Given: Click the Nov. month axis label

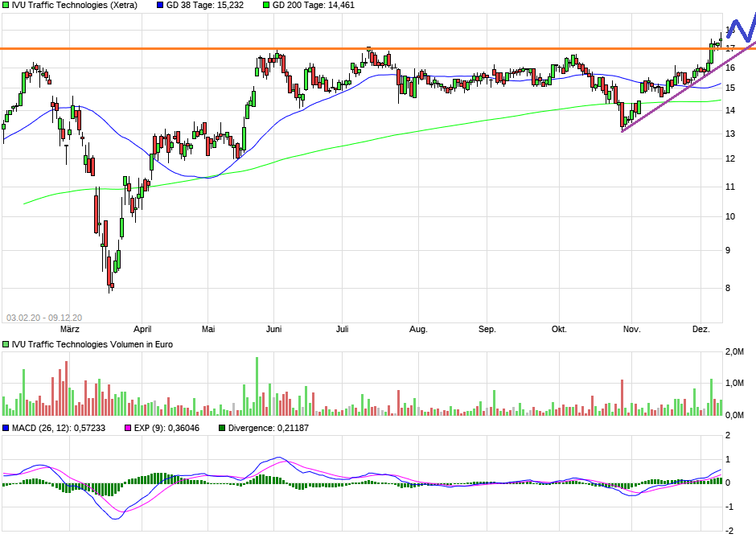Looking at the screenshot, I should [631, 329].
